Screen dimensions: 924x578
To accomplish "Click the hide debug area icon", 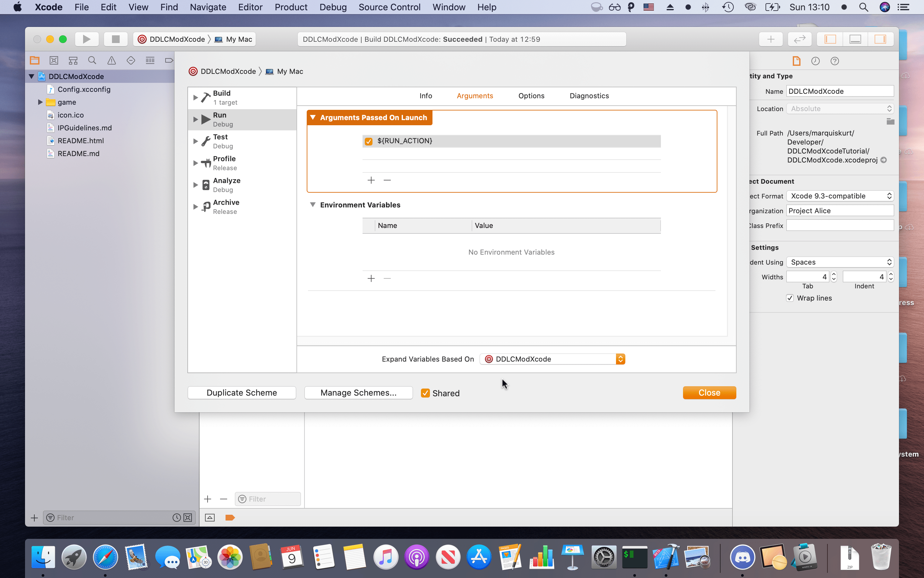I will [x=210, y=518].
